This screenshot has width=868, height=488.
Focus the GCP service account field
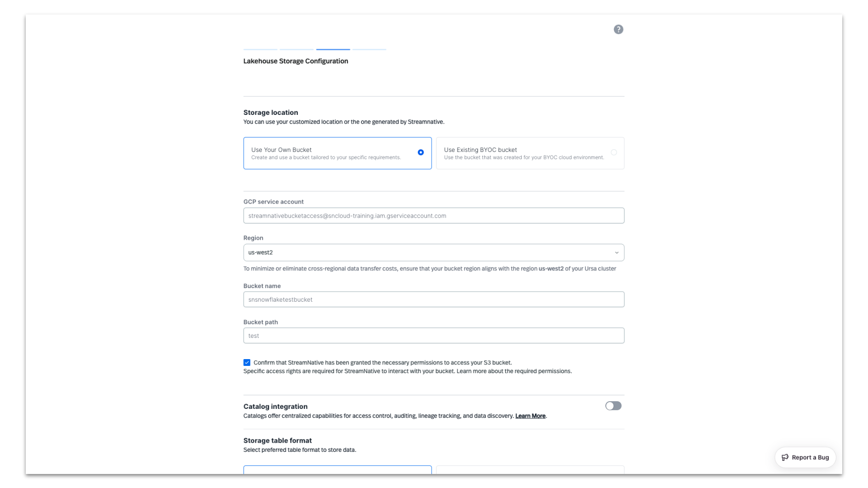(x=433, y=216)
